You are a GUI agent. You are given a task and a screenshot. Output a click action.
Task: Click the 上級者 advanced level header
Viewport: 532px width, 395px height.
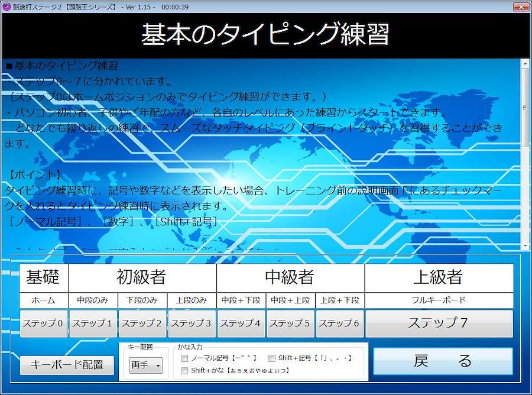coord(439,277)
